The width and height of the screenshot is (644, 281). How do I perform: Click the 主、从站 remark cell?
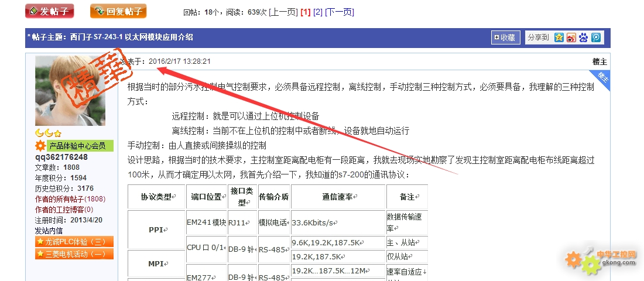coord(407,242)
